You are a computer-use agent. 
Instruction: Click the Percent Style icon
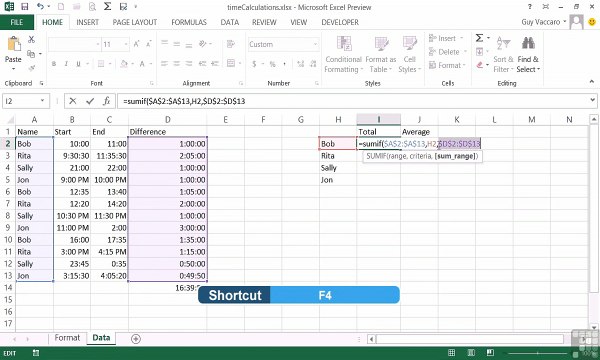(272, 64)
